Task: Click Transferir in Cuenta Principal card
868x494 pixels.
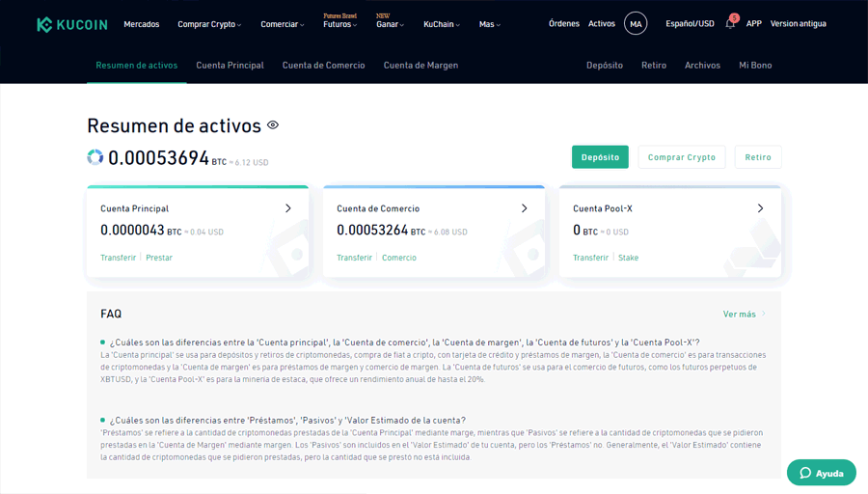Action: (118, 258)
